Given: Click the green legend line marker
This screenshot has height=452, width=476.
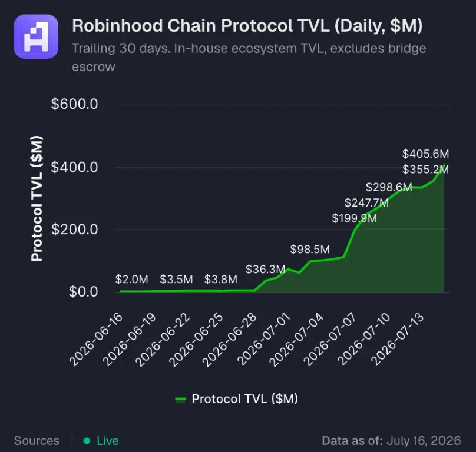Looking at the screenshot, I should point(181,400).
